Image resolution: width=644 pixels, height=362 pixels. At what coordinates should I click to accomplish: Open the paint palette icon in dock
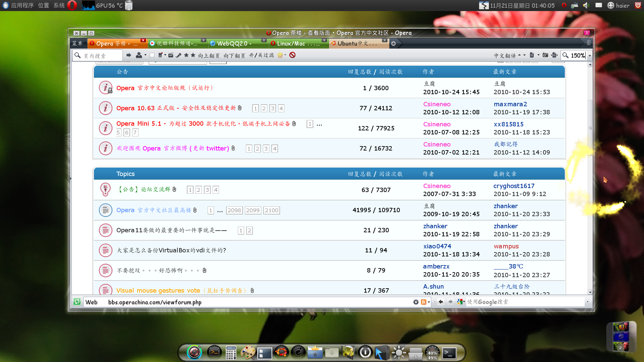click(248, 353)
